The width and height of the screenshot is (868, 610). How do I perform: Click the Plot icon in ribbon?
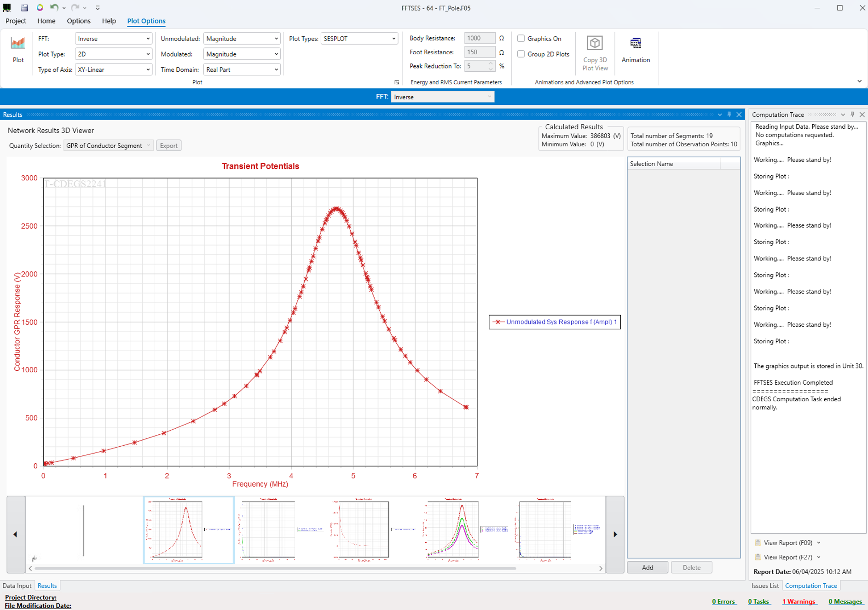point(18,50)
